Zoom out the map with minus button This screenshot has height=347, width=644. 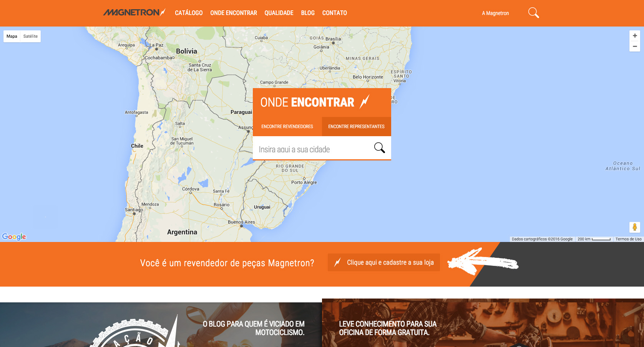[635, 46]
